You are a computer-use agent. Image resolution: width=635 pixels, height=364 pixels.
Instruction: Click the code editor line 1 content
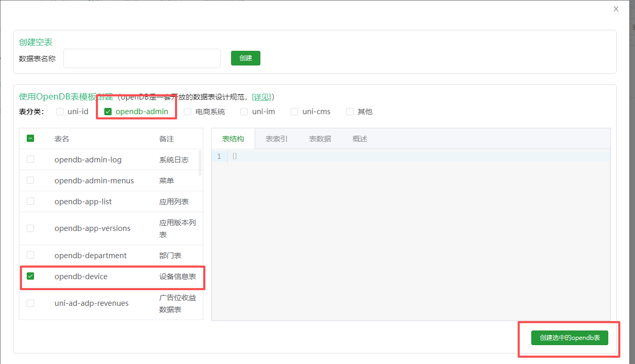(x=235, y=156)
